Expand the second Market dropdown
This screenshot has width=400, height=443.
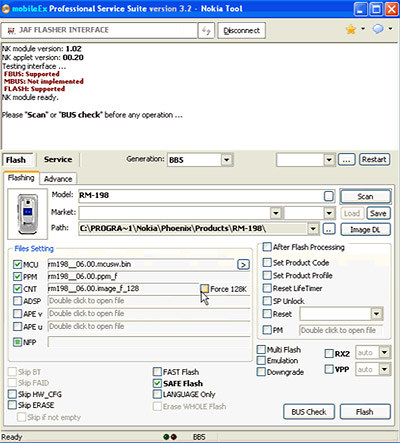pyautogui.click(x=329, y=213)
